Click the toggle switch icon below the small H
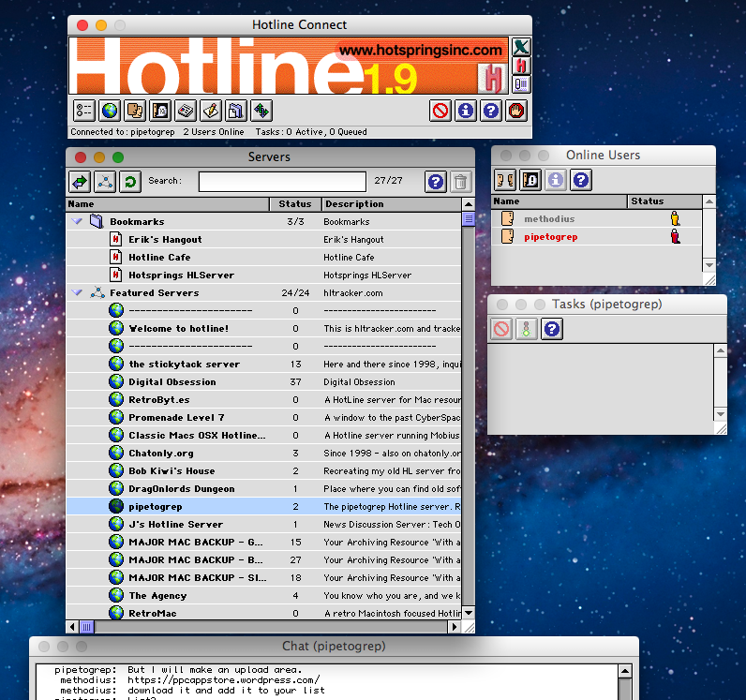The height and width of the screenshot is (700, 746). (x=521, y=84)
